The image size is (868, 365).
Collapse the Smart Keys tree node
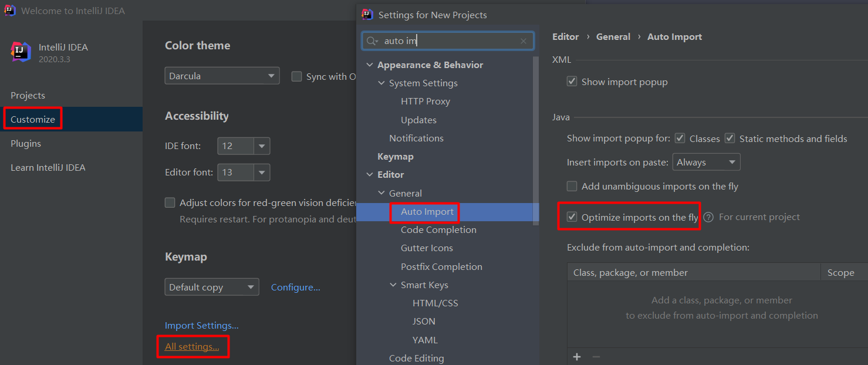pos(393,285)
